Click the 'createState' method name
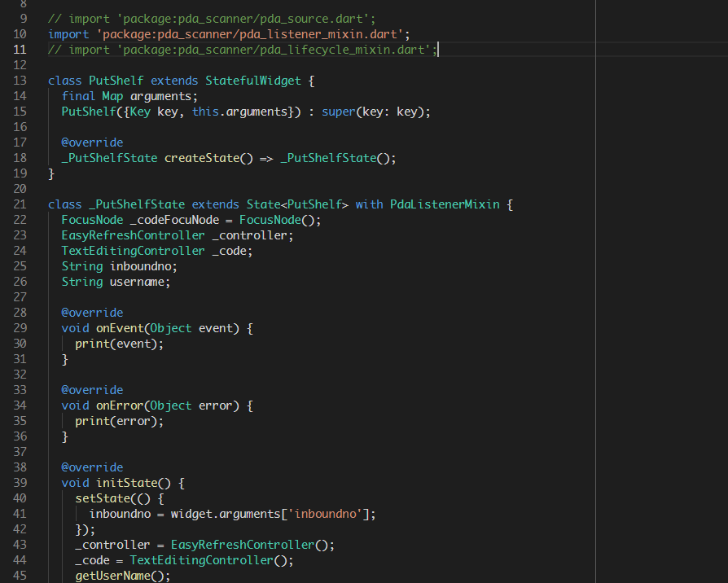This screenshot has width=728, height=583. click(201, 158)
